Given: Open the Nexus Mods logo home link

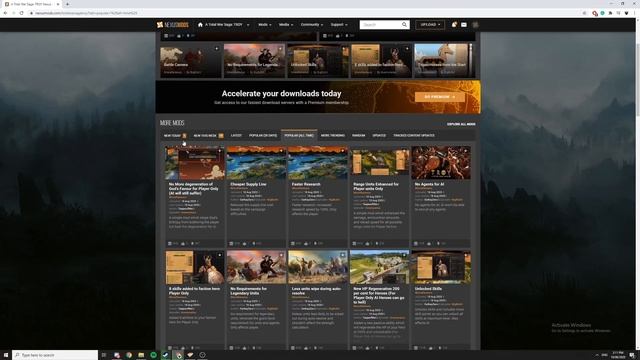Looking at the screenshot, I should tap(173, 25).
